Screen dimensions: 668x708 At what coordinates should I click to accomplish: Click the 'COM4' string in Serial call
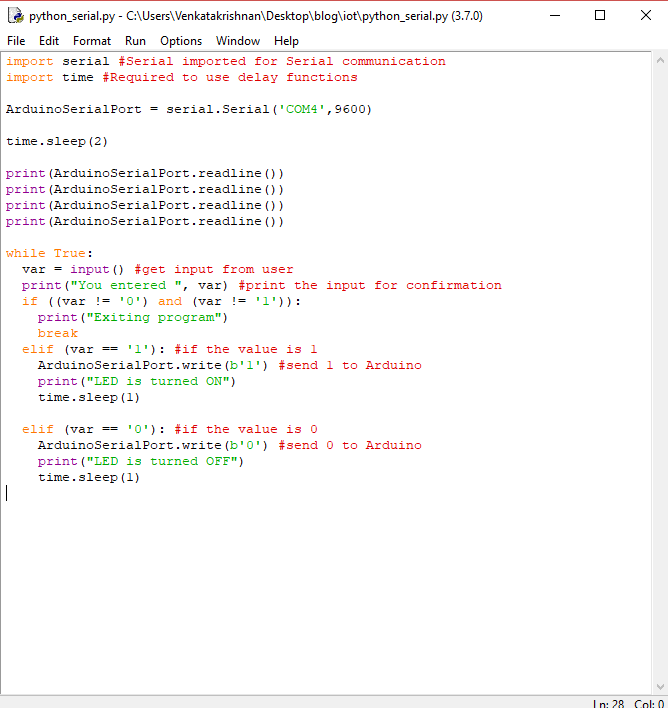302,109
